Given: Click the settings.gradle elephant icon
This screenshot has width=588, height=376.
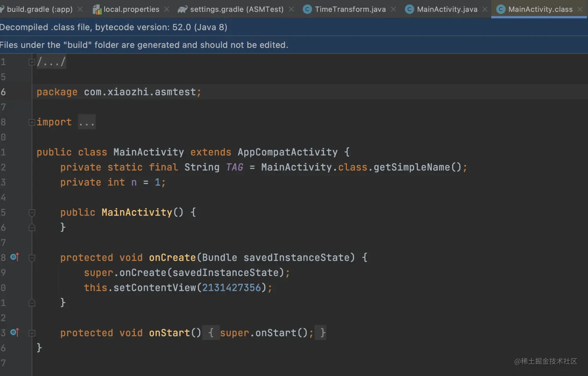Looking at the screenshot, I should (x=182, y=9).
